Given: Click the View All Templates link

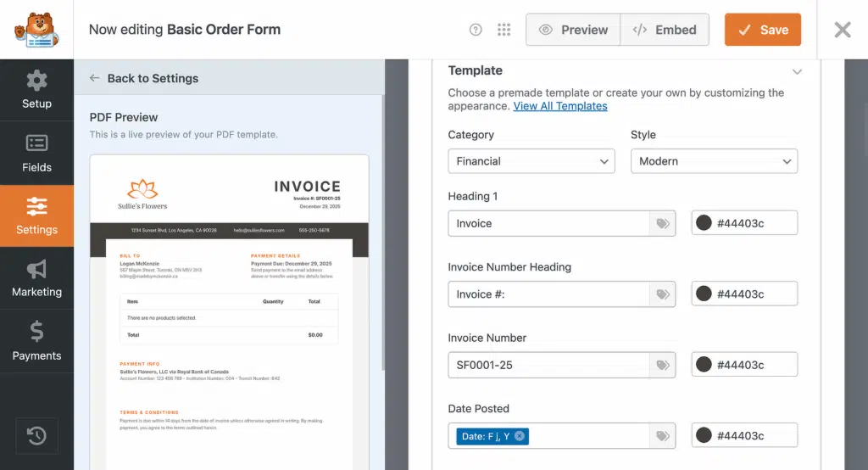Looking at the screenshot, I should (x=560, y=106).
